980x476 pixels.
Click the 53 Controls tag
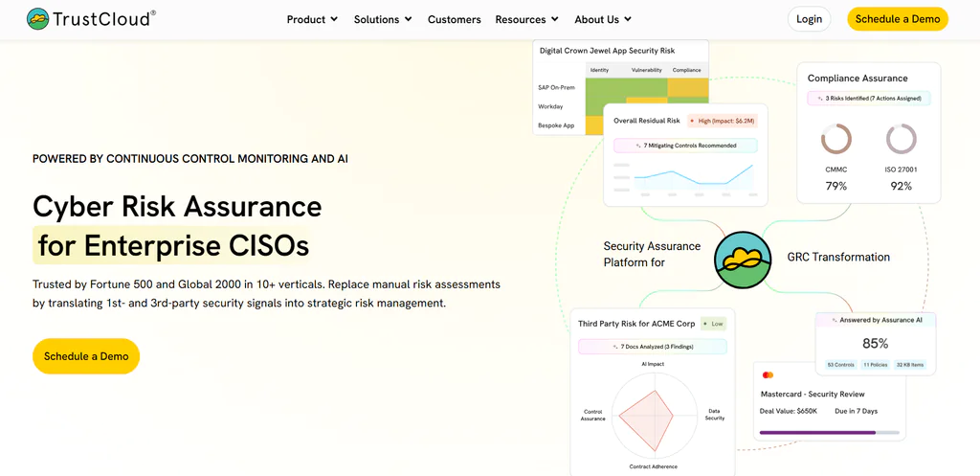click(x=840, y=365)
